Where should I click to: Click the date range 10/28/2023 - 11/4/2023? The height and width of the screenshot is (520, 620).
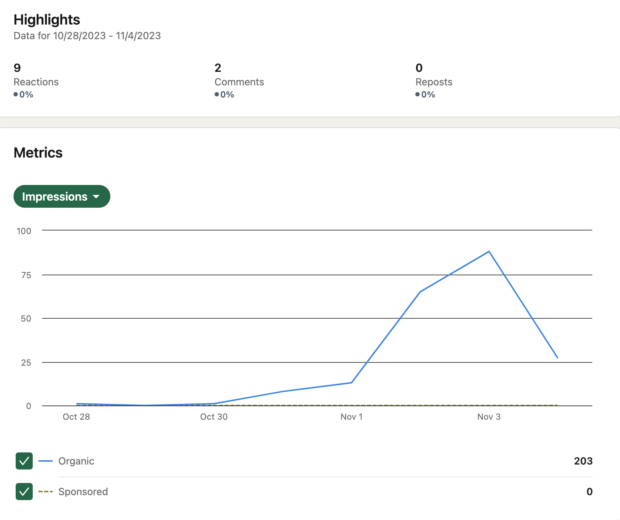tap(107, 36)
